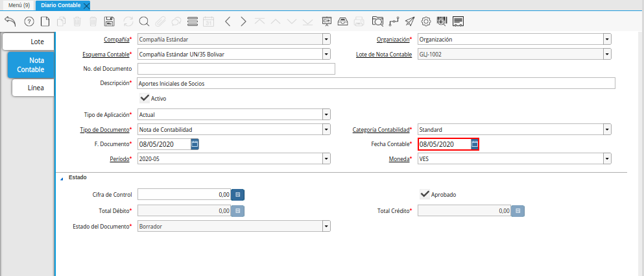Click the attachment paperclip icon
Image resolution: width=644 pixels, height=276 pixels.
(160, 21)
